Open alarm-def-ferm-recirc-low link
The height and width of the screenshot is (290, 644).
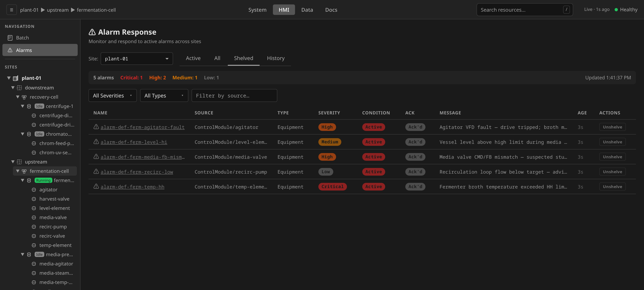(137, 172)
